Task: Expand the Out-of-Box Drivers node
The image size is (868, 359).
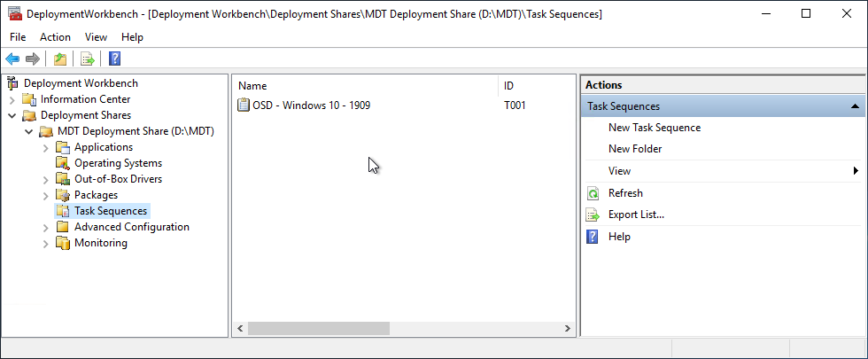Action: coord(46,179)
